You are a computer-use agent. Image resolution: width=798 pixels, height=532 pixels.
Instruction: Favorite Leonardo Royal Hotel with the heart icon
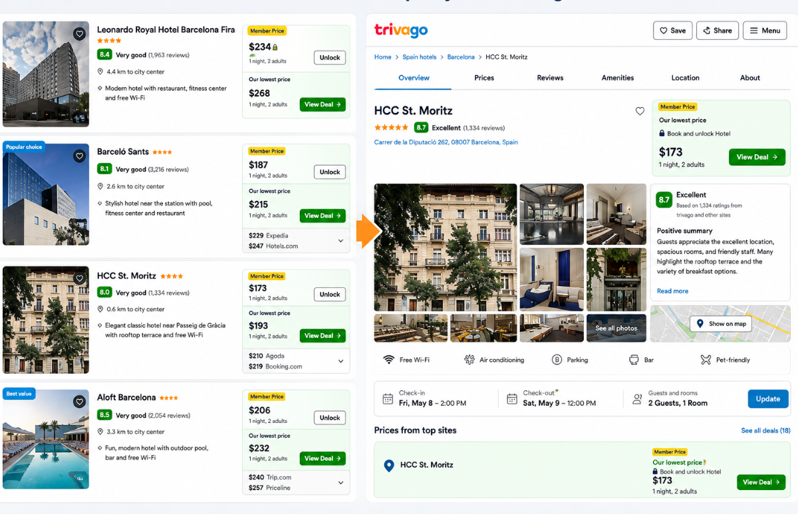tap(80, 34)
